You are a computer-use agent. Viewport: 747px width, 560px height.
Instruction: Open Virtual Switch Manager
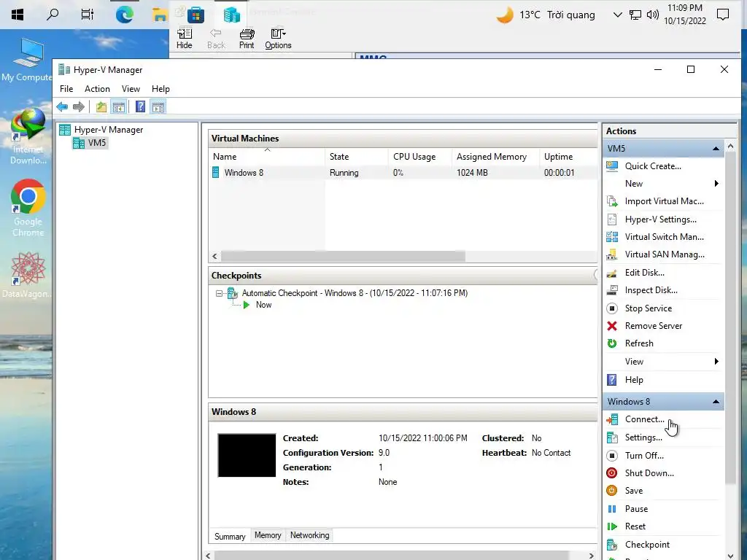click(x=664, y=237)
